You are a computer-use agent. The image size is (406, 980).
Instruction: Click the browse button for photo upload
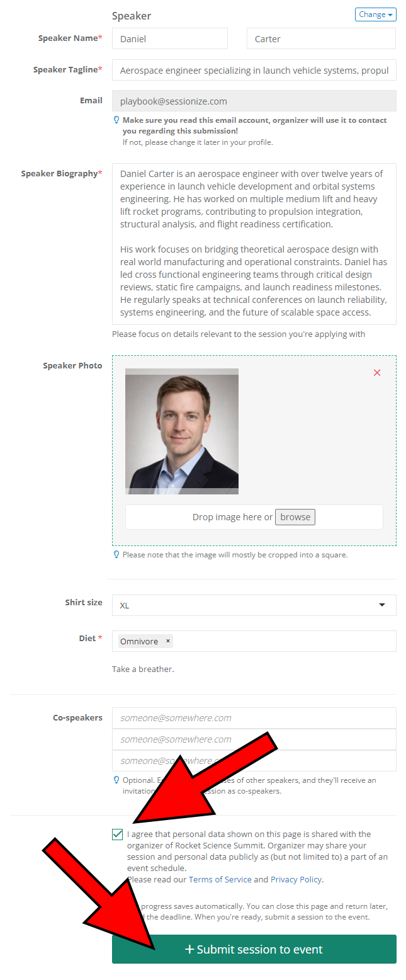[x=295, y=517]
